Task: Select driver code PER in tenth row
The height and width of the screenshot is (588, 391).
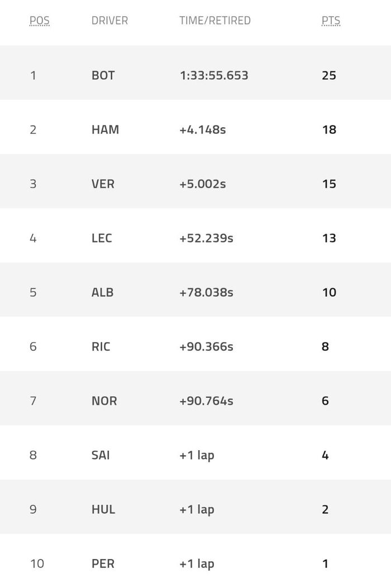Action: click(x=103, y=563)
